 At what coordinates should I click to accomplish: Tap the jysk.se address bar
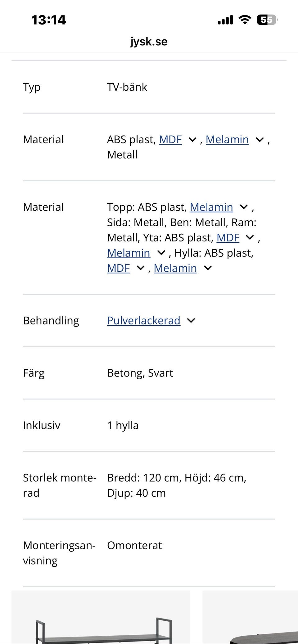pyautogui.click(x=149, y=41)
